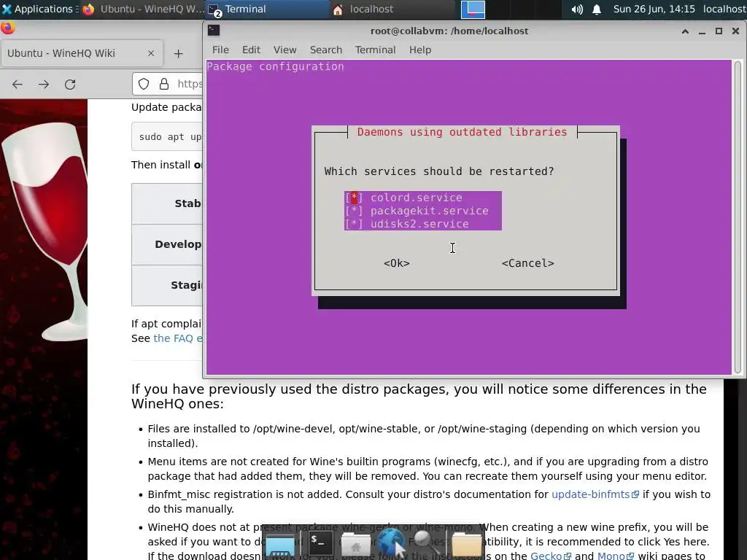Click the 'Package configuration' heading text
Viewport: 747px width, 560px height.
click(x=275, y=66)
